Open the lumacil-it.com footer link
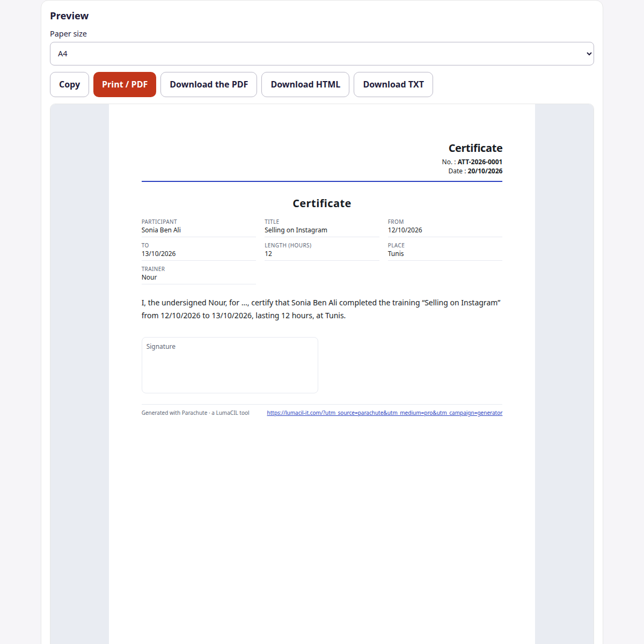 point(385,413)
